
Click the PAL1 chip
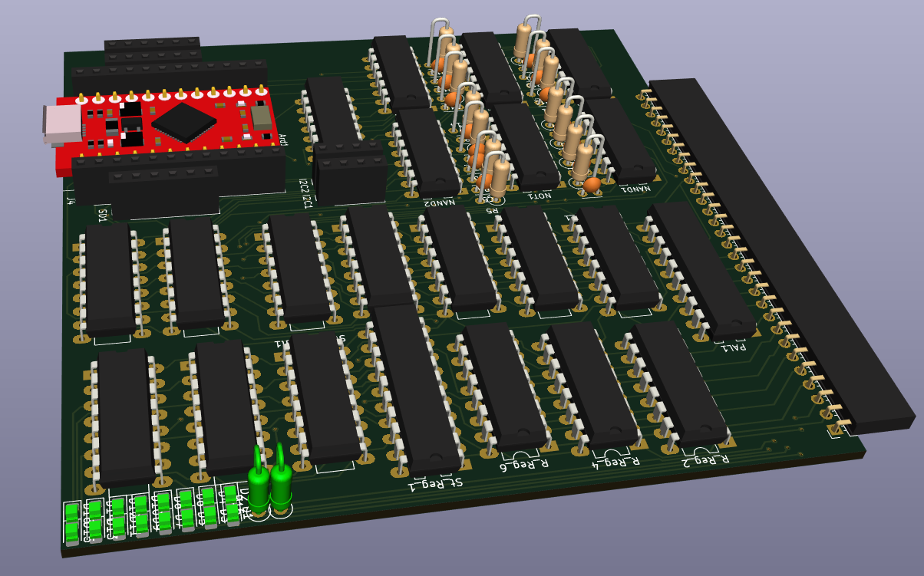pos(701,267)
